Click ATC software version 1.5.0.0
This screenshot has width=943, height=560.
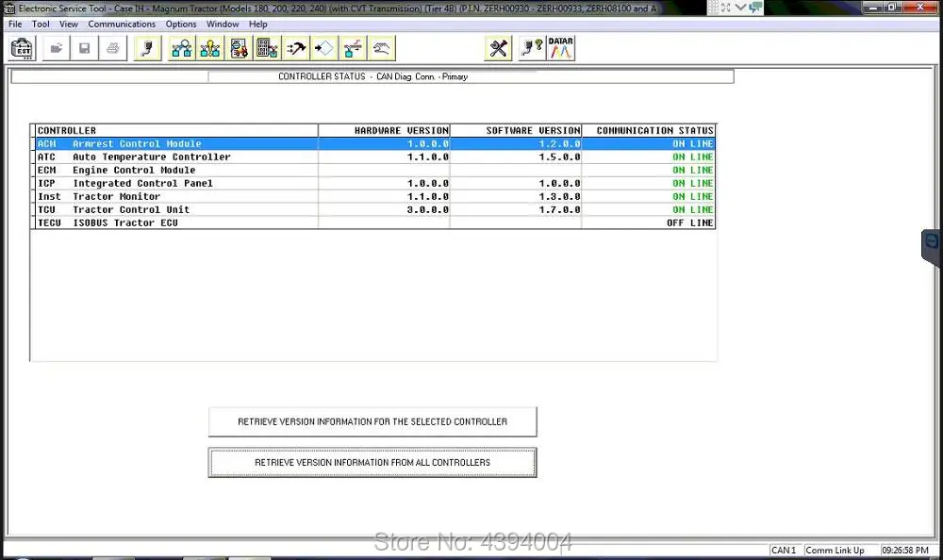559,157
